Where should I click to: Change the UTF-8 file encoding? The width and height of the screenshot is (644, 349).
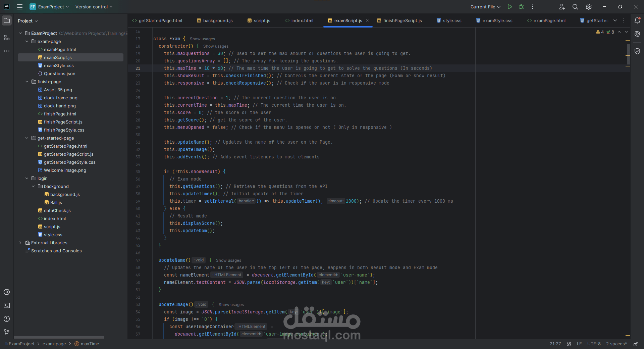594,344
